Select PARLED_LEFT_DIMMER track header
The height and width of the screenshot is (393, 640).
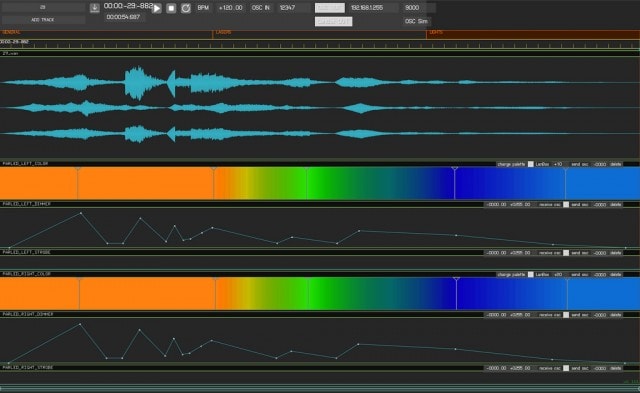(27, 204)
